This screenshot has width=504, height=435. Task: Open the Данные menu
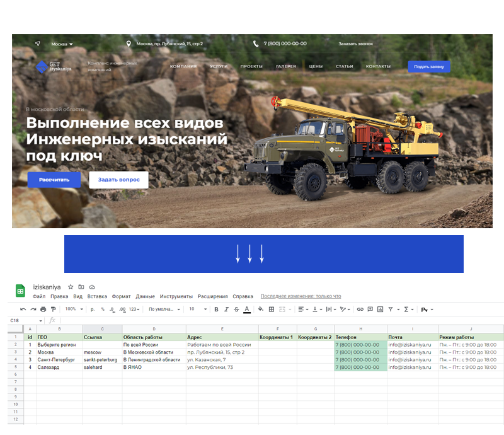click(x=145, y=296)
